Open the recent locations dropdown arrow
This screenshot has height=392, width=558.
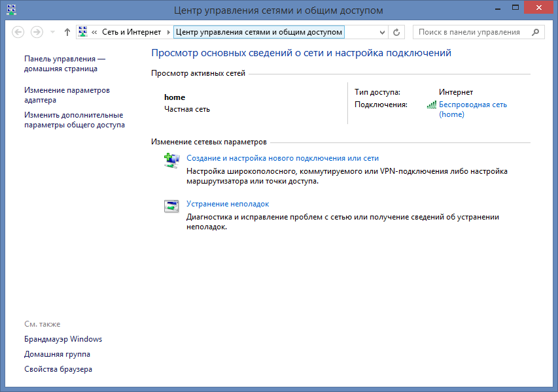(52, 32)
